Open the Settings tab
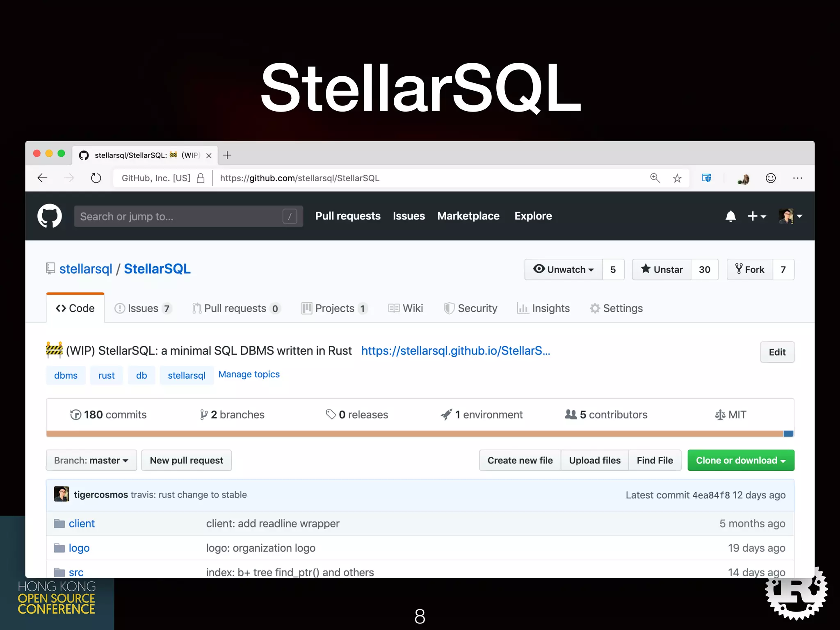This screenshot has height=630, width=840. [616, 308]
